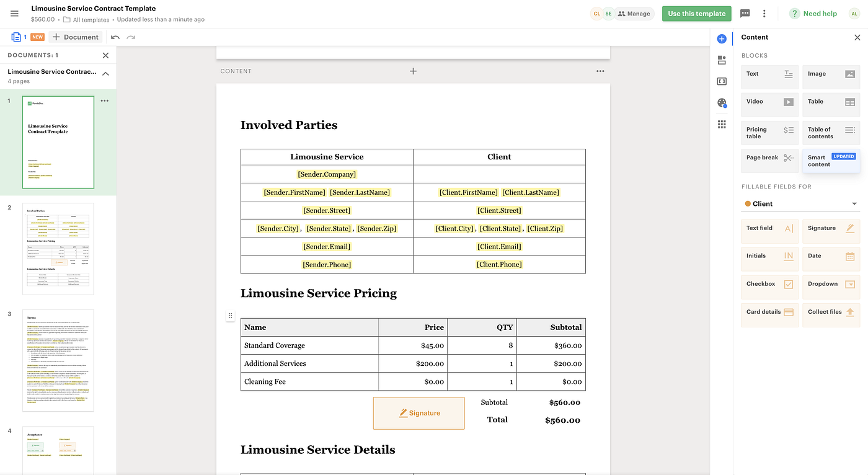Open the hamburger navigation menu
This screenshot has width=868, height=475.
pyautogui.click(x=14, y=13)
